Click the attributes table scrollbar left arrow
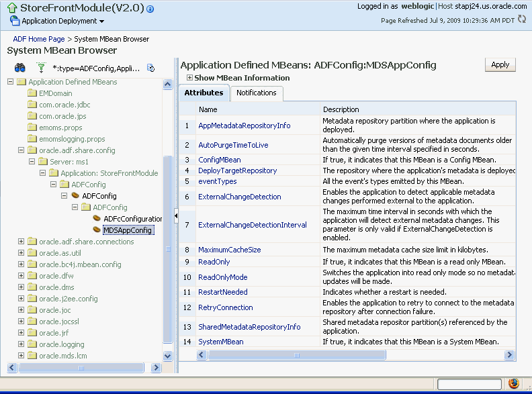 [202, 354]
